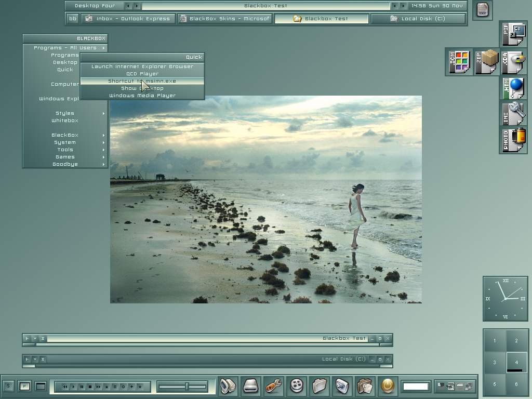Click the Local Disk (C:) taskbar button
This screenshot has width=532, height=399.
point(418,19)
